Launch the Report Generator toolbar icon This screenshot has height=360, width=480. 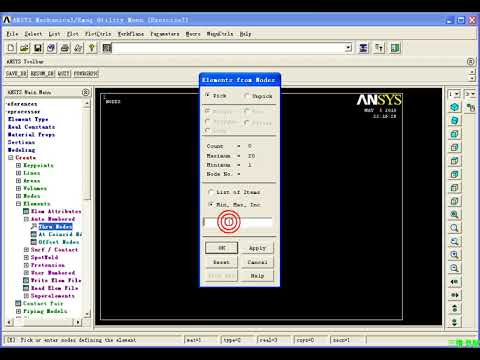(78, 48)
